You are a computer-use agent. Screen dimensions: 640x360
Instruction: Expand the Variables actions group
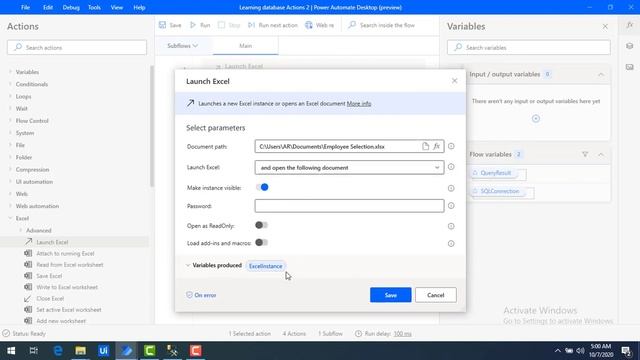coord(10,72)
